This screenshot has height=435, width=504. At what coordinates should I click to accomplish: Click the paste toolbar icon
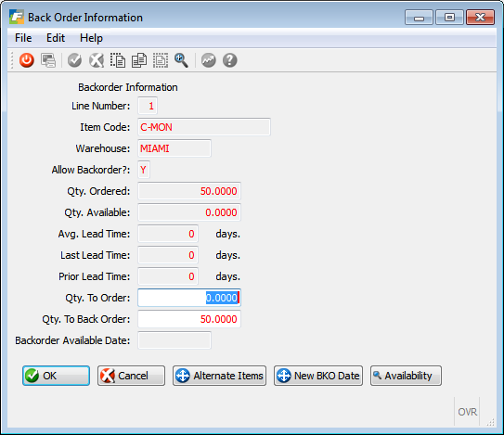click(x=160, y=60)
